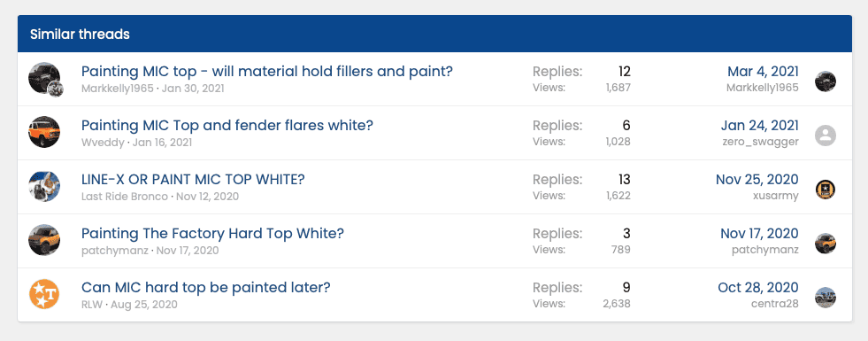This screenshot has height=341, width=868.
Task: Open RLW's orange star T avatar
Action: click(44, 294)
